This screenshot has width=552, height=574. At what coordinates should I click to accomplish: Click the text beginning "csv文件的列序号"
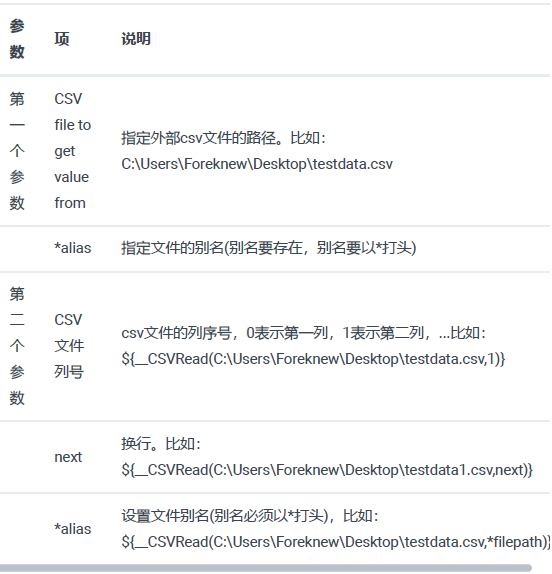point(303,333)
